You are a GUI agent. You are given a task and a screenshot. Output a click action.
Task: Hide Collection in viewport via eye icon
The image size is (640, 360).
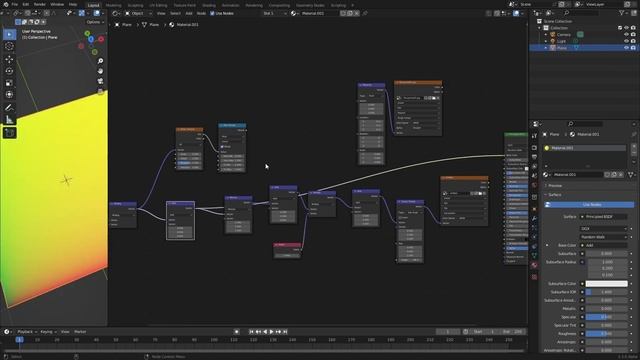click(626, 28)
